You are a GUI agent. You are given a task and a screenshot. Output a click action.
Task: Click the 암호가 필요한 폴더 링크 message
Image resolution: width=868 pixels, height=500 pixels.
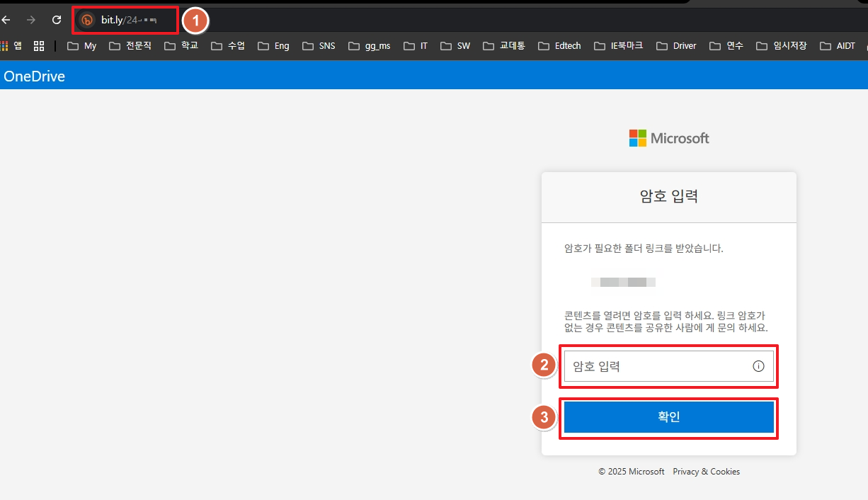coord(644,249)
